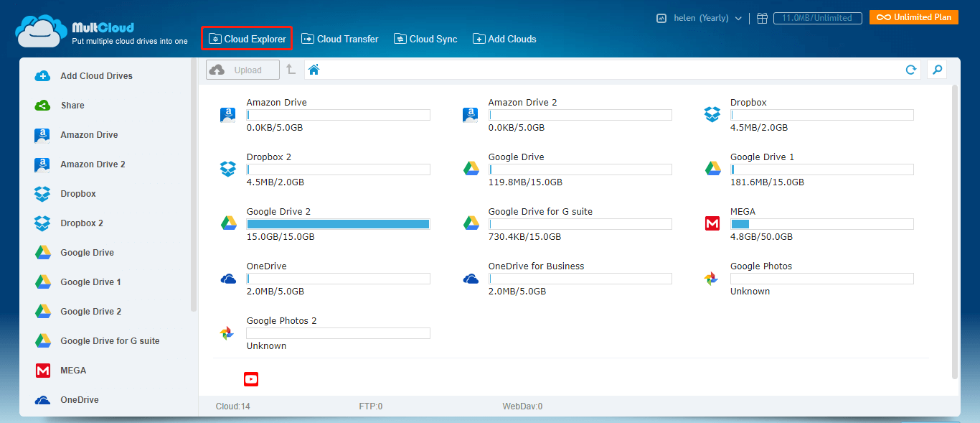980x423 pixels.
Task: Click the YouTube icon below drives
Action: point(251,379)
